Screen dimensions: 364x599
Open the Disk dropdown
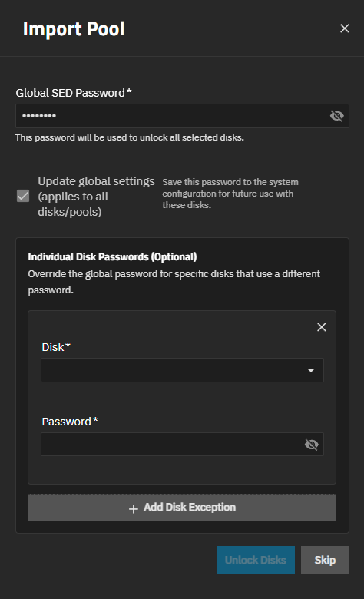[182, 370]
